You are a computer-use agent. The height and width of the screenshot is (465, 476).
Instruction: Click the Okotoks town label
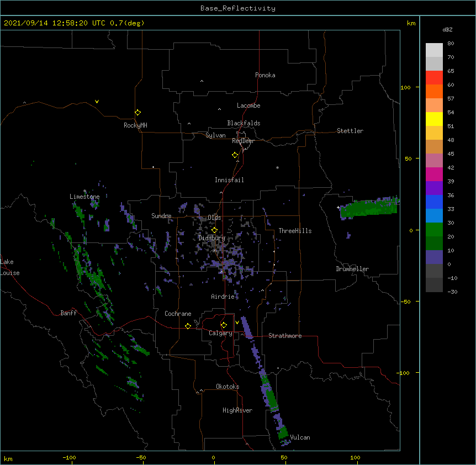pos(228,387)
